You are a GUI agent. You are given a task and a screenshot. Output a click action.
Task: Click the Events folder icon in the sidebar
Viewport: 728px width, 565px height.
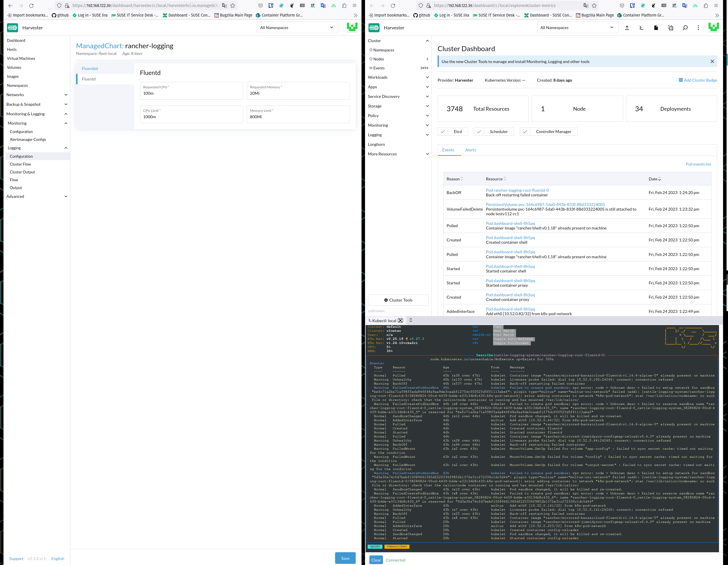[x=371, y=68]
